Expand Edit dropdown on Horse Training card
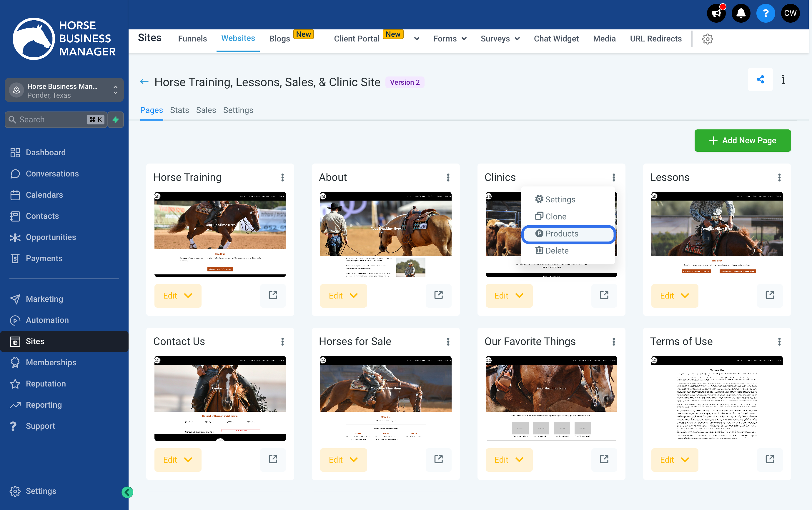The image size is (812, 510). pyautogui.click(x=178, y=296)
